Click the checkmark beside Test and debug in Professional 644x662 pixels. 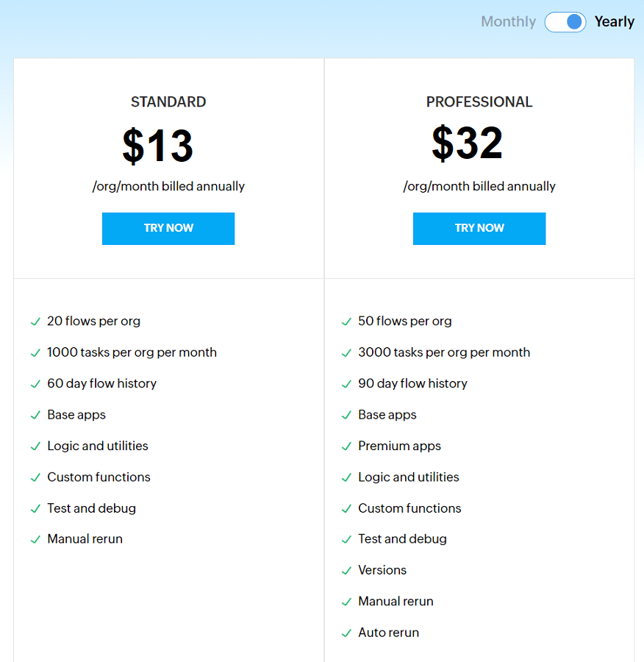[346, 538]
